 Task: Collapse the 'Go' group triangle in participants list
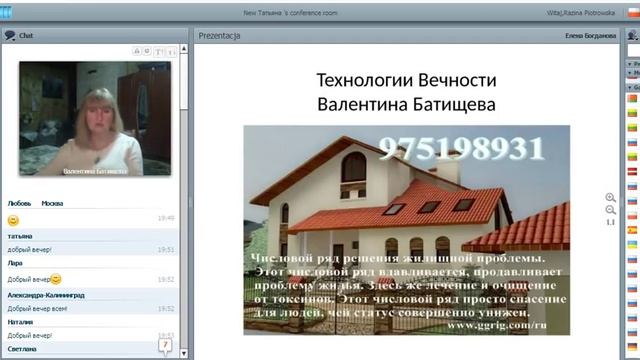click(630, 88)
